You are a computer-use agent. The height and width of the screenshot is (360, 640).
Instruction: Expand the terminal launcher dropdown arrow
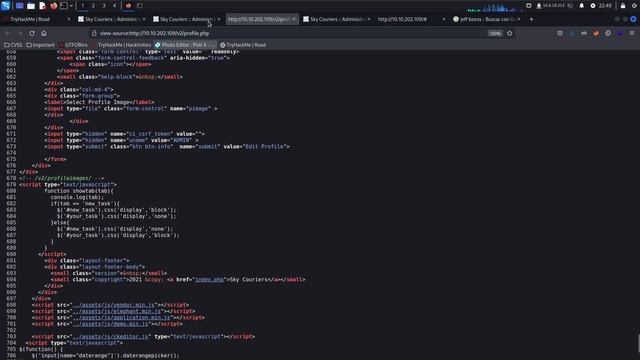pos(71,6)
